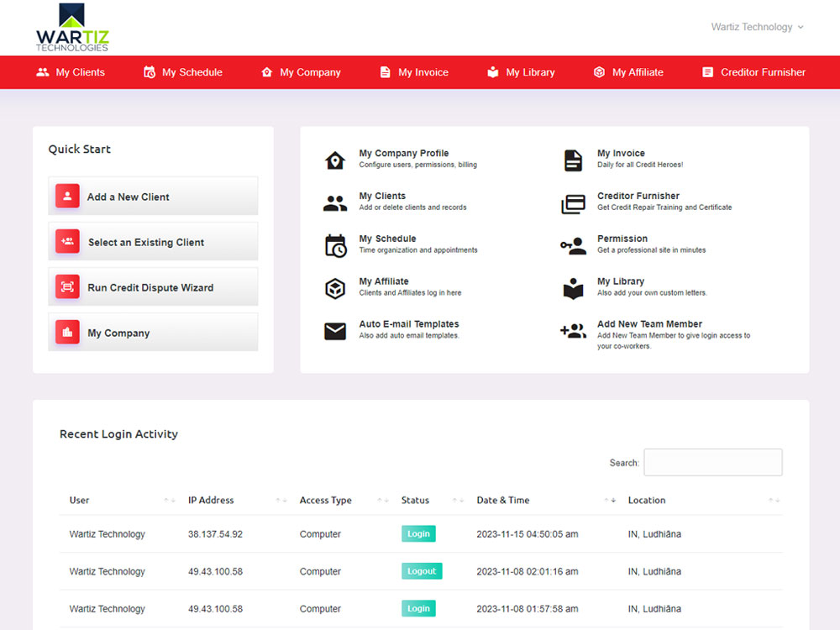Click the Logout status badge
The image size is (840, 630).
422,571
